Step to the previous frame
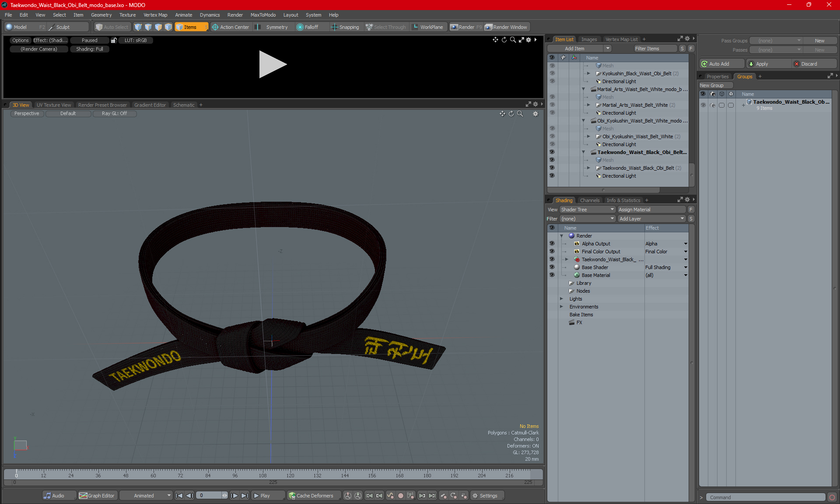This screenshot has width=840, height=504. (x=189, y=496)
